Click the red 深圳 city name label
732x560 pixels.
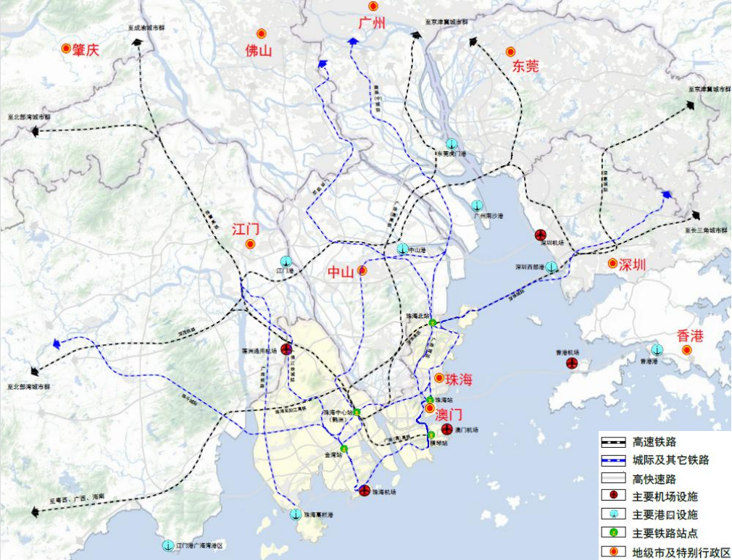click(633, 265)
